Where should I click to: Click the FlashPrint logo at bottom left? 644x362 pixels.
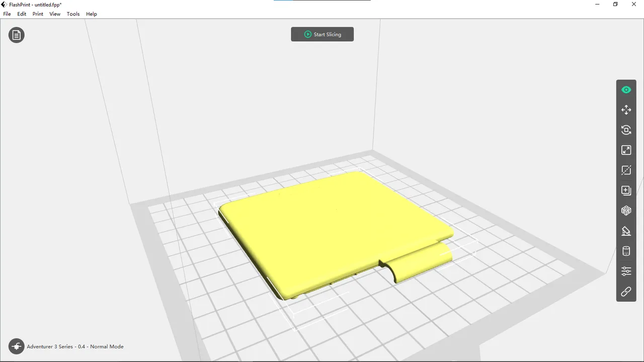click(16, 346)
